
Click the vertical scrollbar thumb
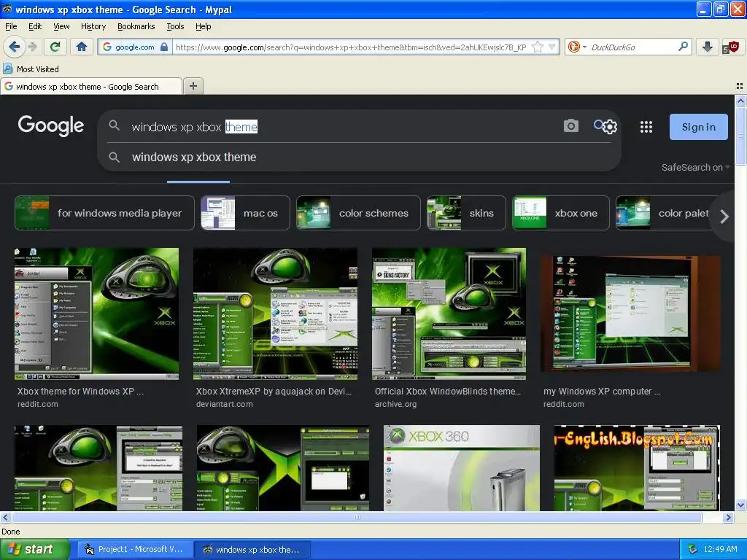(x=740, y=136)
